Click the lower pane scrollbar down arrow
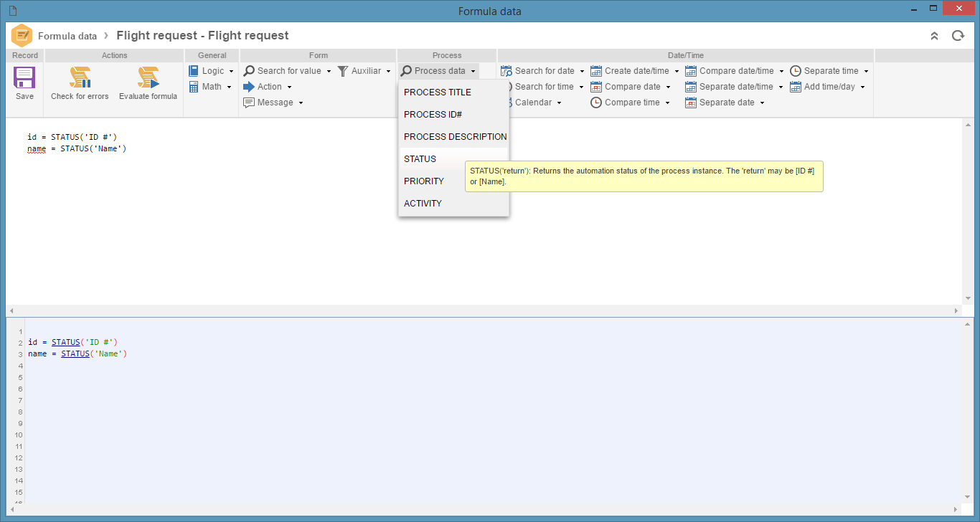 pos(968,496)
